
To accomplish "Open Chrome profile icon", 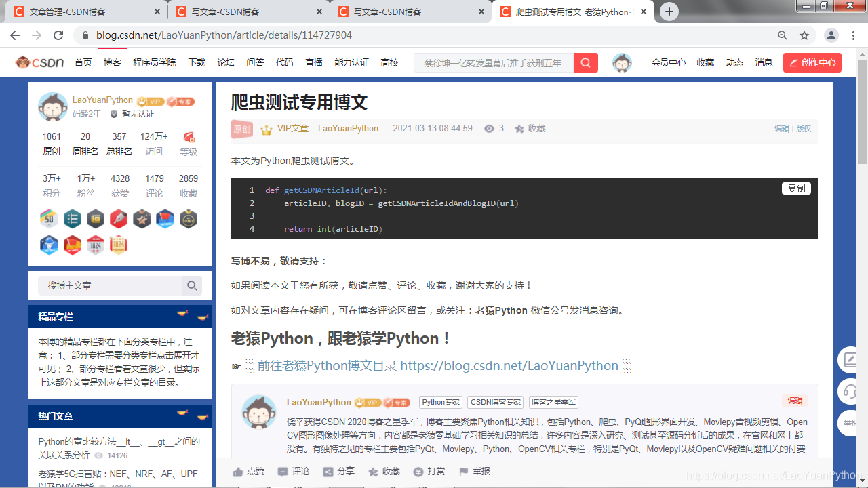I will point(831,35).
